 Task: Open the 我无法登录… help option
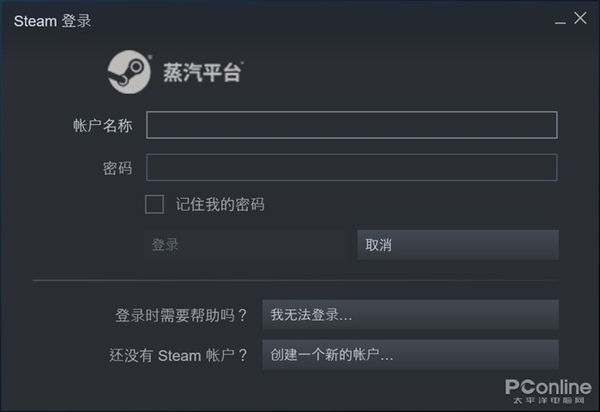[409, 314]
